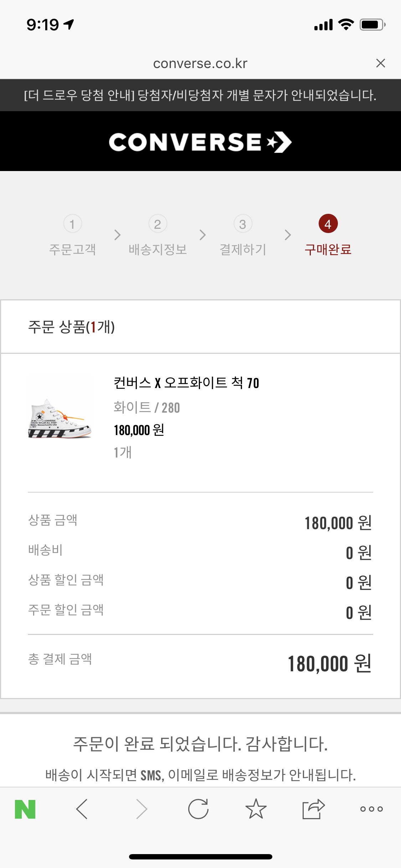
Task: Tap the Converse logo header
Action: pos(200,142)
